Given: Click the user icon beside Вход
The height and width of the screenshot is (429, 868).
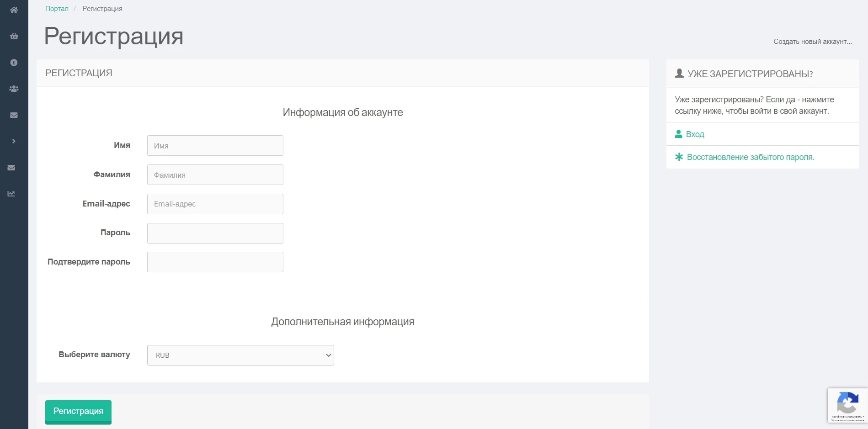Looking at the screenshot, I should pyautogui.click(x=679, y=134).
